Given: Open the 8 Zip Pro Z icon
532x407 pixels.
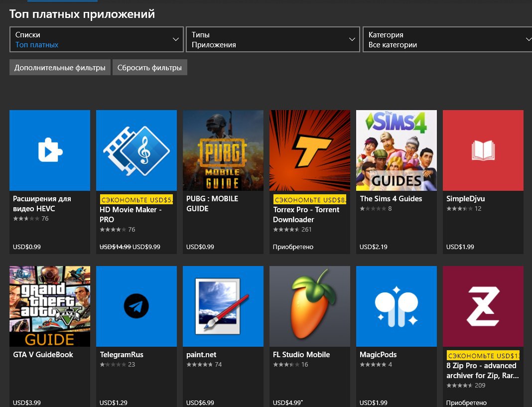Looking at the screenshot, I should pos(483,306).
